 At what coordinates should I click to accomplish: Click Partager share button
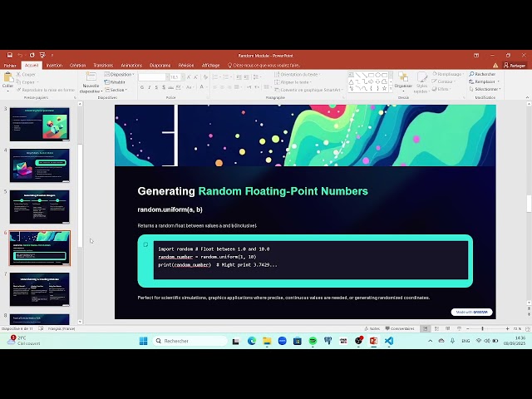515,65
